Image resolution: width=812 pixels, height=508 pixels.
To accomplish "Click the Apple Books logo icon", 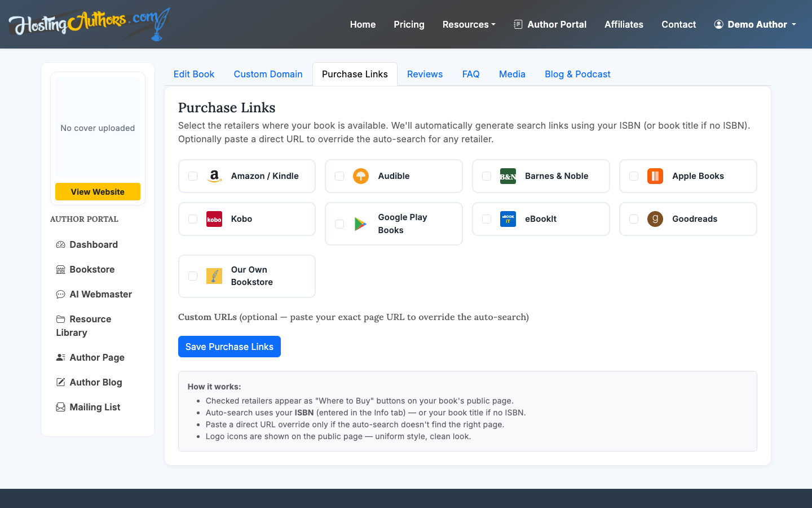I will click(655, 176).
